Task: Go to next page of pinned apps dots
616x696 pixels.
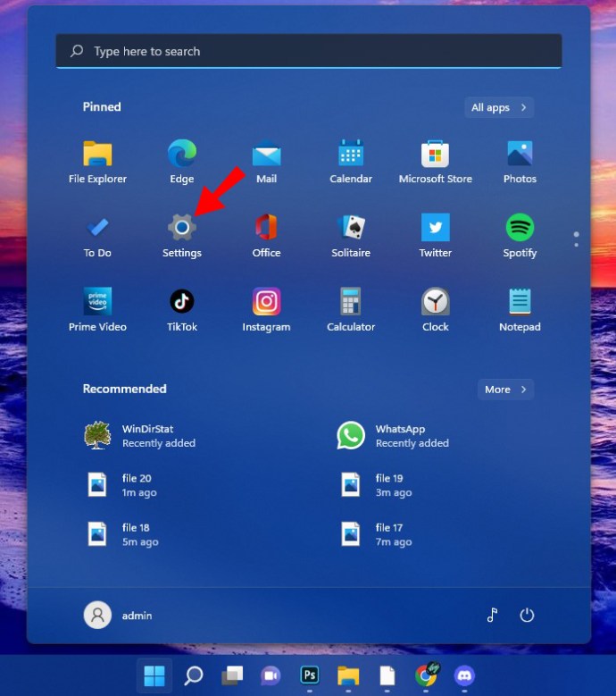Action: (x=576, y=239)
